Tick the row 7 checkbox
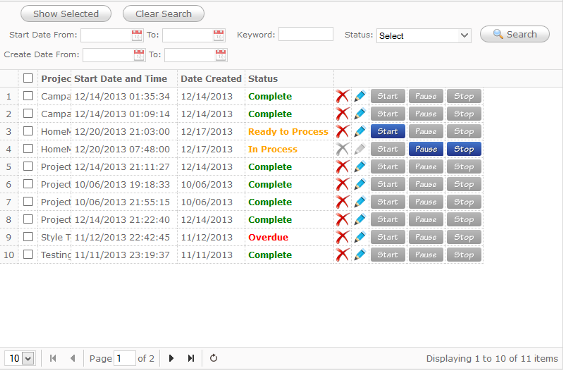The width and height of the screenshot is (563, 370). pos(28,202)
